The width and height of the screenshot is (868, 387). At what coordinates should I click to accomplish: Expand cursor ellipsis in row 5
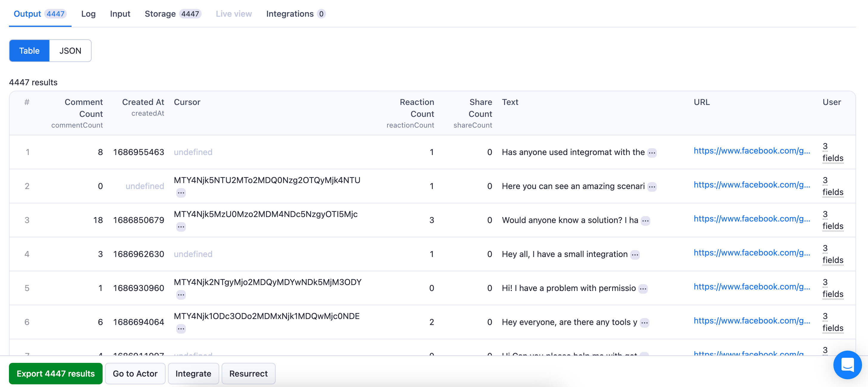pyautogui.click(x=181, y=295)
